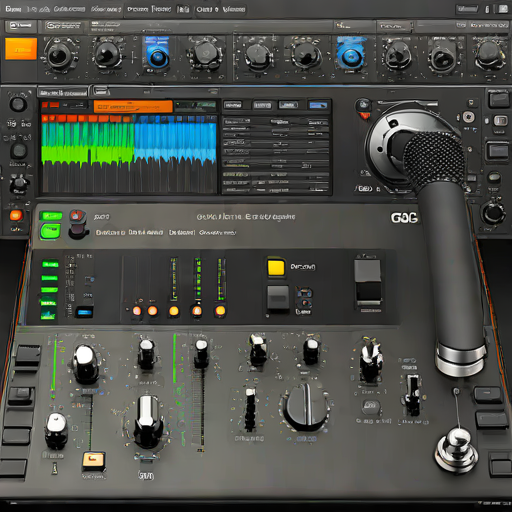Toggle the topmost green LED in the LED column
This screenshot has height=512, width=512.
tap(50, 264)
